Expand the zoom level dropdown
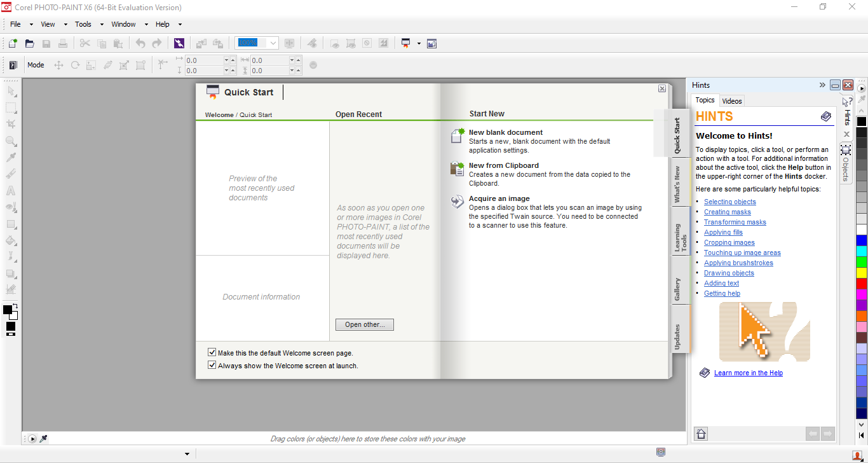The image size is (868, 463). (x=273, y=43)
